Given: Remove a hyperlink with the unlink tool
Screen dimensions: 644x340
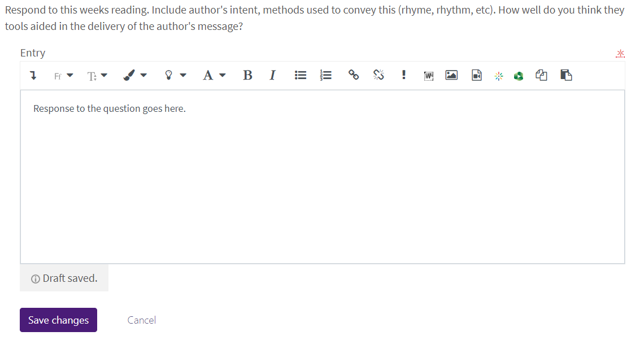Looking at the screenshot, I should [378, 75].
